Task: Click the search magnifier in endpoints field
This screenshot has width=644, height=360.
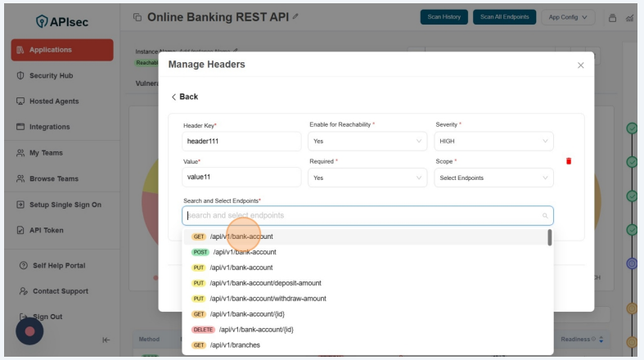Action: click(x=545, y=216)
